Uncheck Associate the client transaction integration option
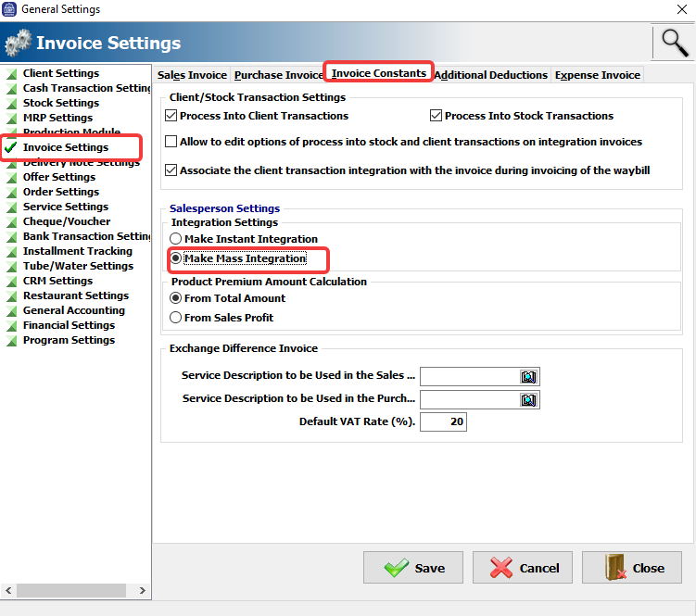Image resolution: width=696 pixels, height=616 pixels. 171,170
